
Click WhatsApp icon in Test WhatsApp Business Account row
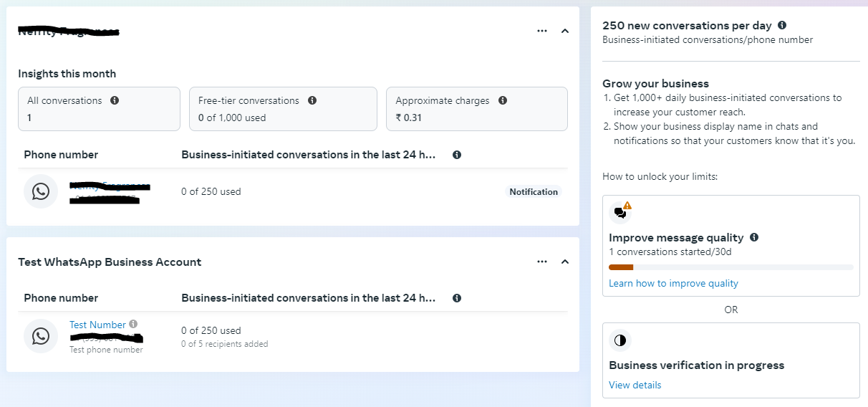pyautogui.click(x=41, y=335)
